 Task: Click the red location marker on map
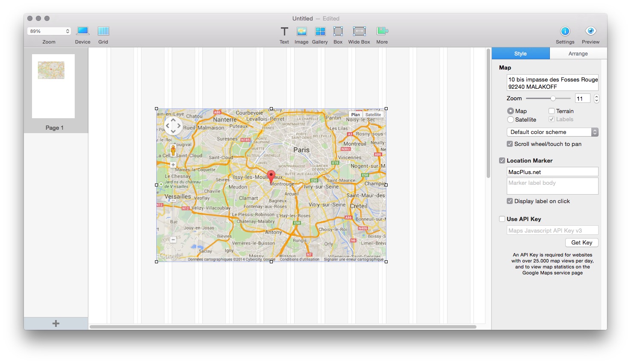pos(271,177)
